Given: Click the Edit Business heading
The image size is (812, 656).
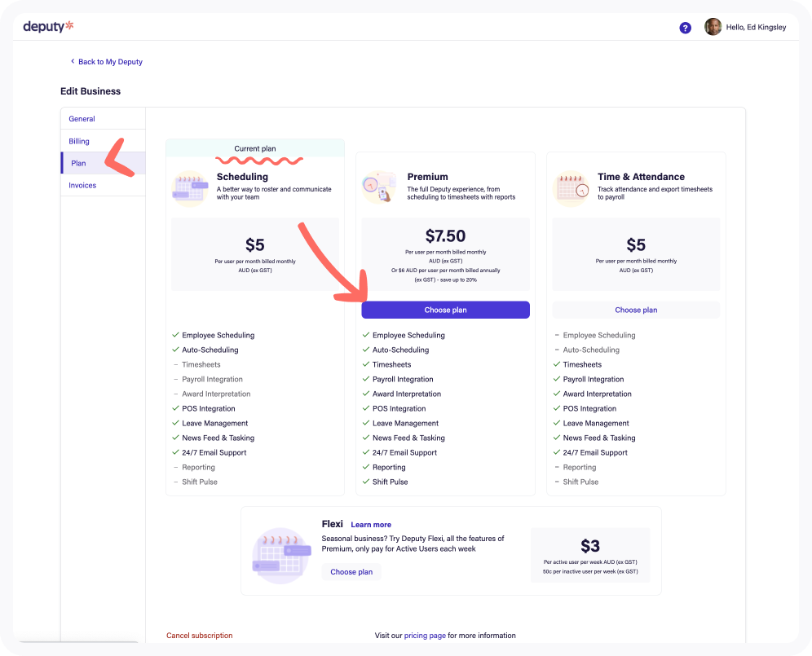Looking at the screenshot, I should [90, 91].
